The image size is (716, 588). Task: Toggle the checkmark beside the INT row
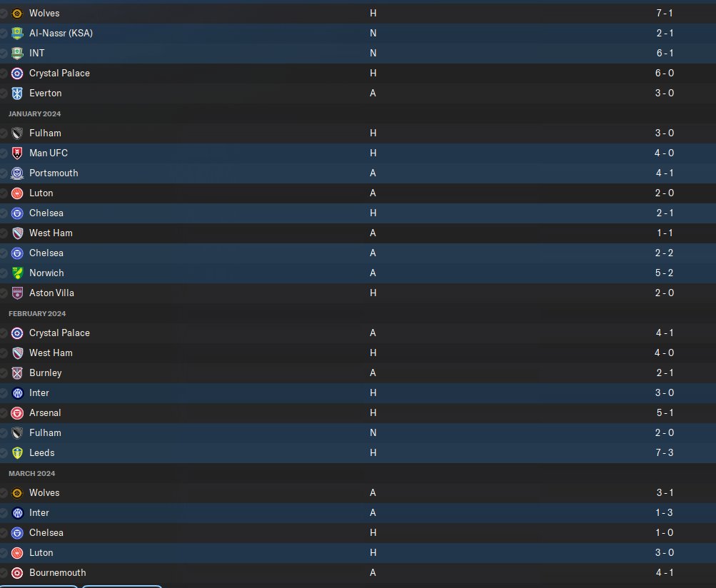[x=4, y=54]
